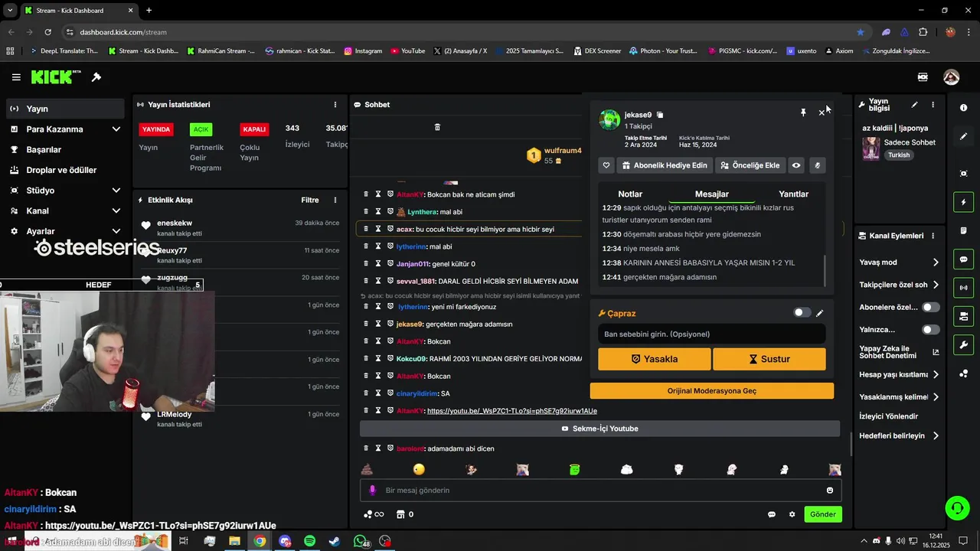Switch to the Yanıtlar tab
This screenshot has height=551, width=980.
[793, 194]
